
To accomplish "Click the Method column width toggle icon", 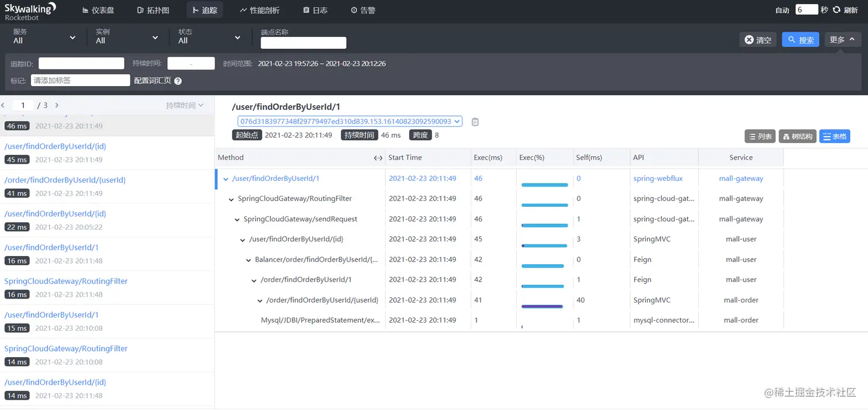I will pyautogui.click(x=378, y=158).
